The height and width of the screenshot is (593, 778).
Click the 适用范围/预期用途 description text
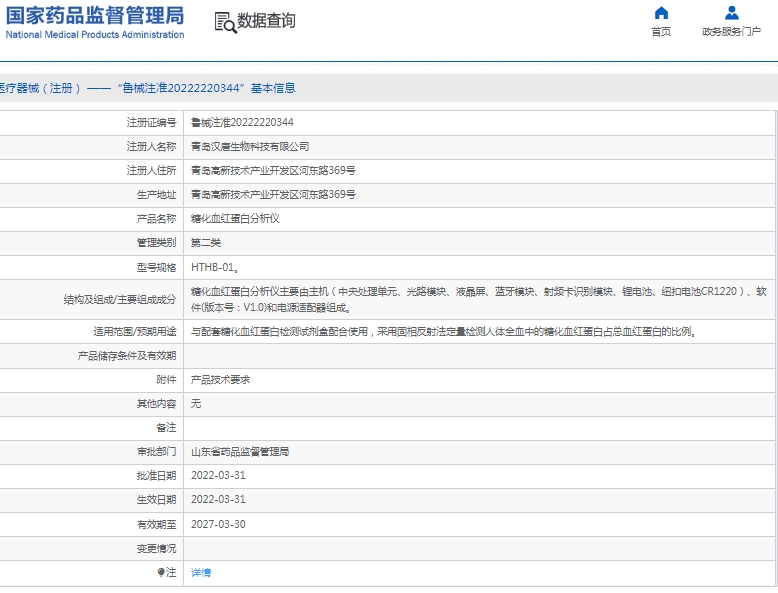(x=442, y=331)
